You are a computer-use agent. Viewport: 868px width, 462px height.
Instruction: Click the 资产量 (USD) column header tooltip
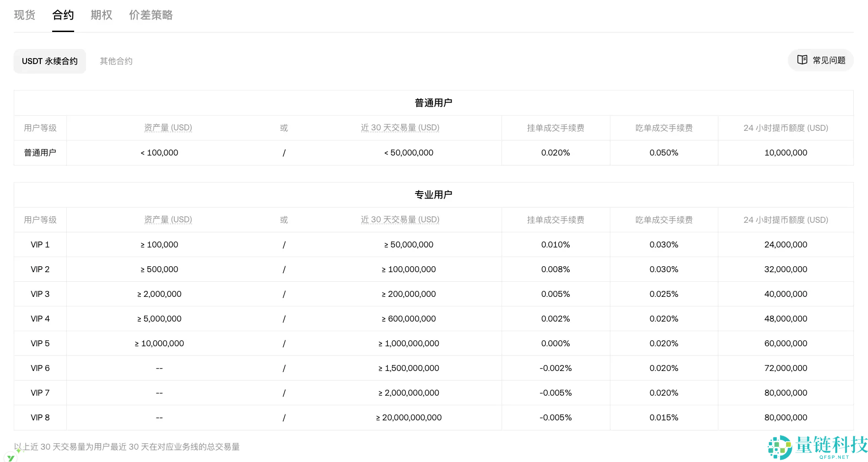pyautogui.click(x=168, y=128)
